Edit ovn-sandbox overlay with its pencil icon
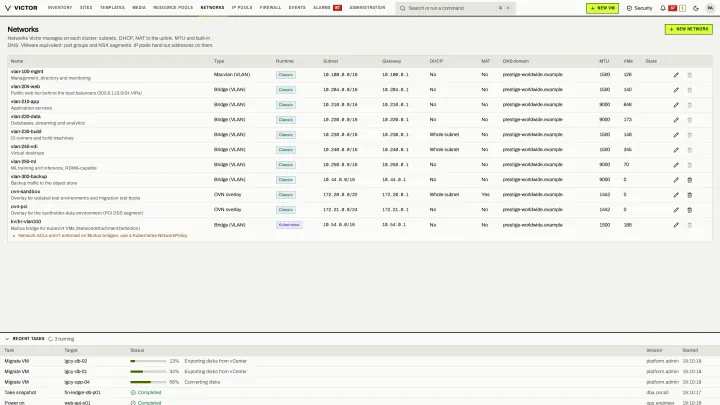 pos(676,195)
